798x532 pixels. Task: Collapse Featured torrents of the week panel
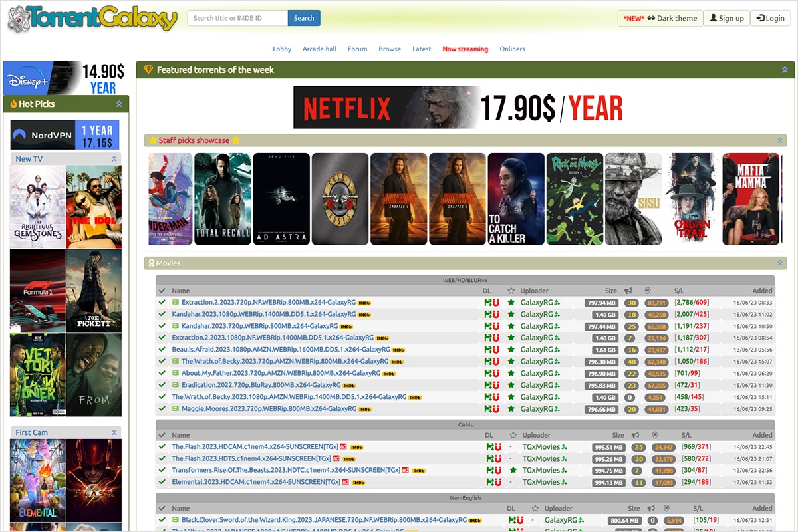coord(785,70)
